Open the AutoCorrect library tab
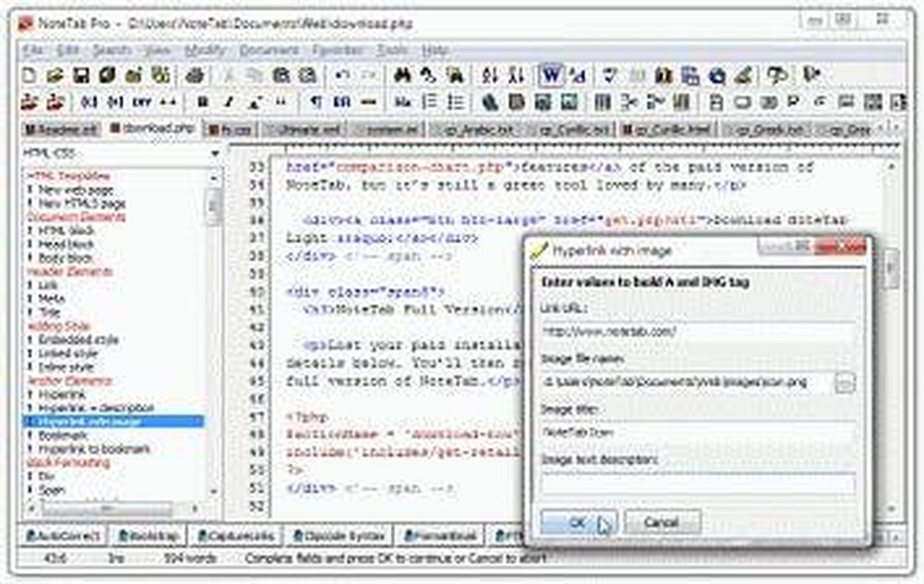Viewport: 924px width, 584px height. click(63, 536)
